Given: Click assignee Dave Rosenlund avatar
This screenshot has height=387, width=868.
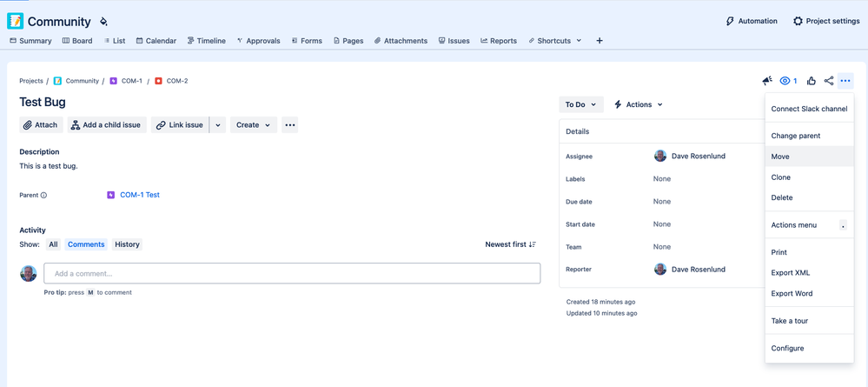Looking at the screenshot, I should [659, 156].
